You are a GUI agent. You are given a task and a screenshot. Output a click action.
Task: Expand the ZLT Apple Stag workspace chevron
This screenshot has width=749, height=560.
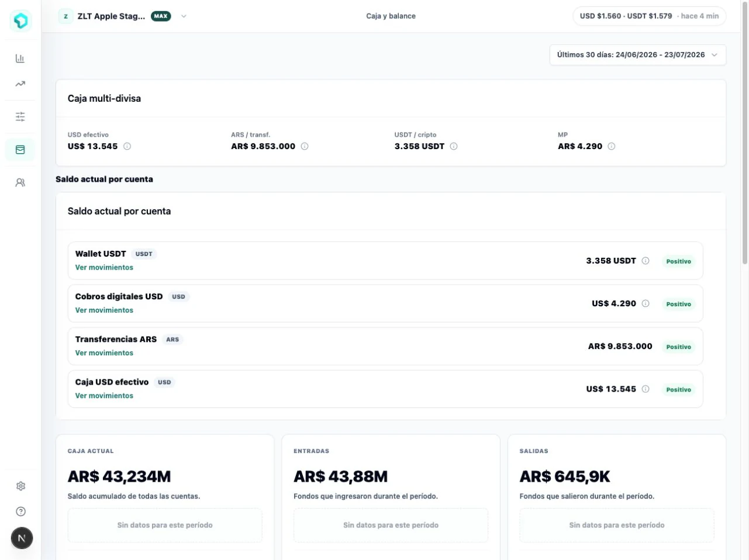pyautogui.click(x=184, y=16)
